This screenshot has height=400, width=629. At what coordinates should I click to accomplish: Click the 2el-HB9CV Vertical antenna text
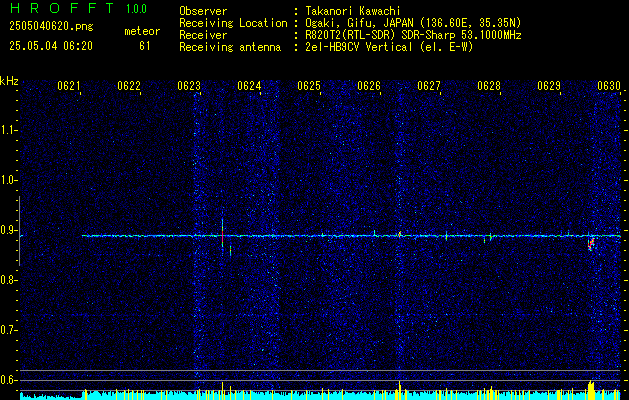[x=389, y=47]
